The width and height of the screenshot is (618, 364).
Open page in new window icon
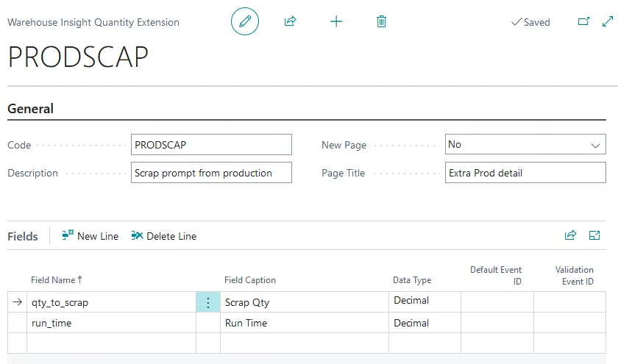coord(583,22)
